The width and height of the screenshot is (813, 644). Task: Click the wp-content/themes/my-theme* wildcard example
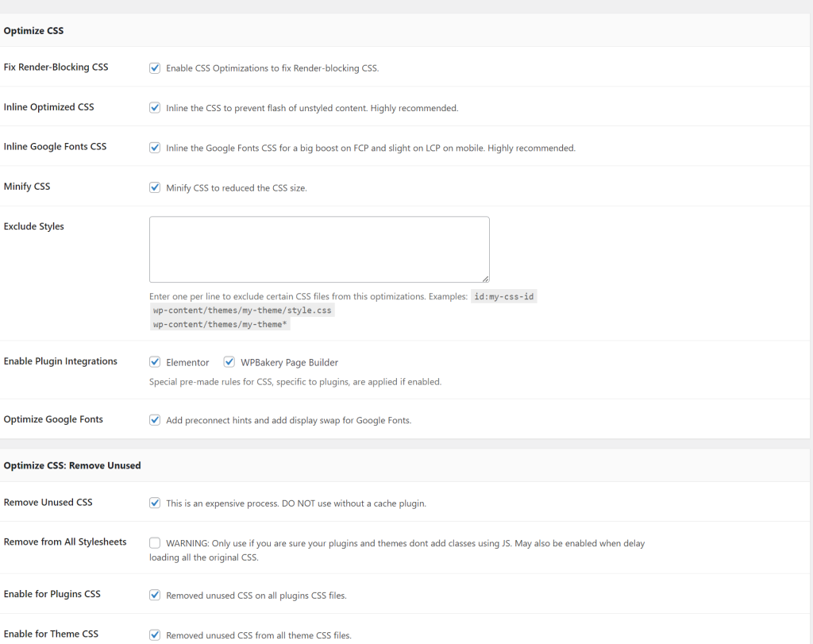pos(220,325)
